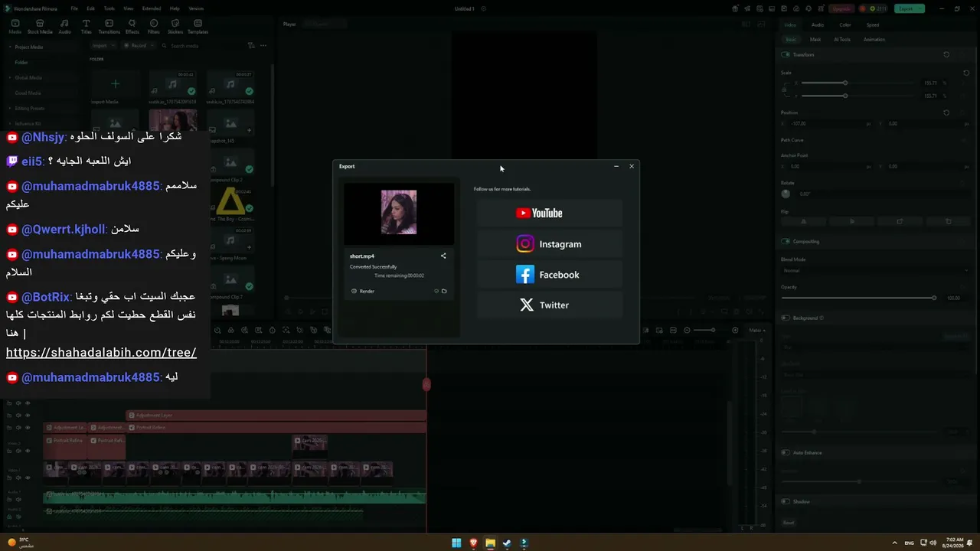This screenshot has width=980, height=551.
Task: Click the share icon beside short.mp4
Action: (x=443, y=256)
